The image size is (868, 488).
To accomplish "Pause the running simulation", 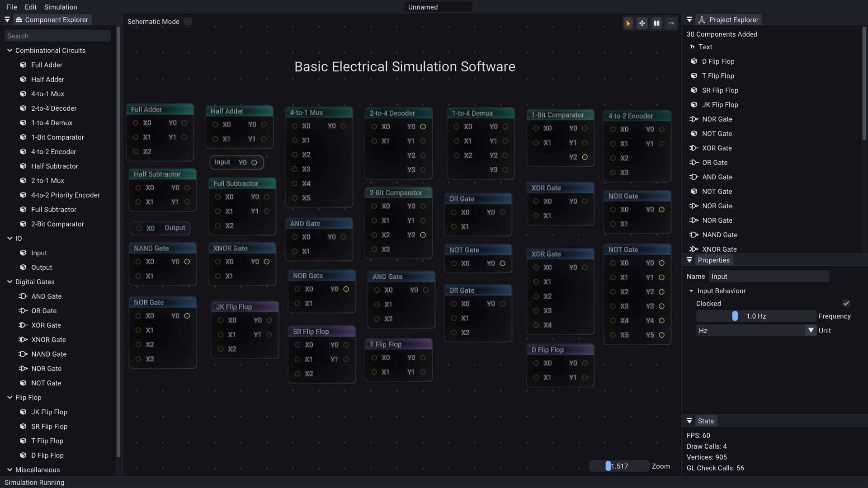I will pos(656,23).
